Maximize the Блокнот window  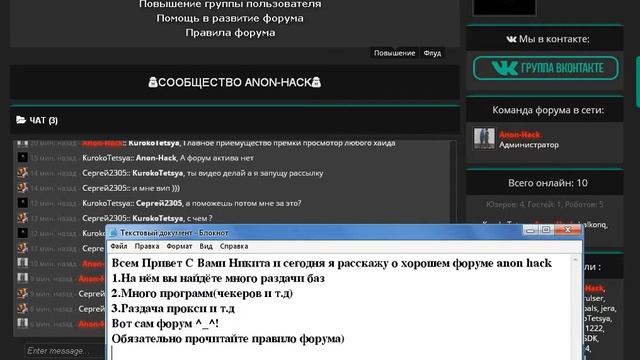546,230
